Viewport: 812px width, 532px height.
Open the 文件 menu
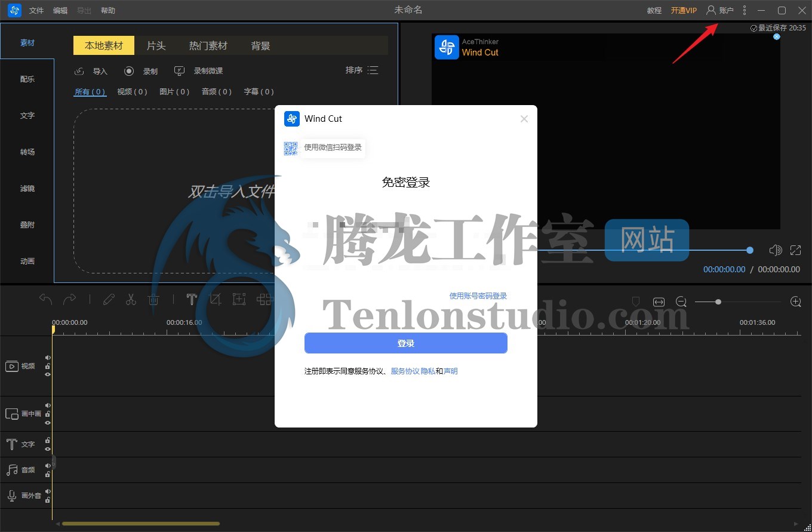[x=36, y=11]
